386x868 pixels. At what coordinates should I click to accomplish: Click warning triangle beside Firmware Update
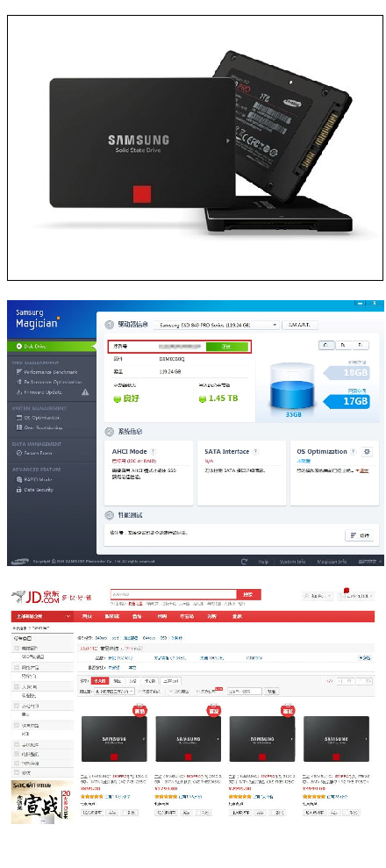point(85,392)
